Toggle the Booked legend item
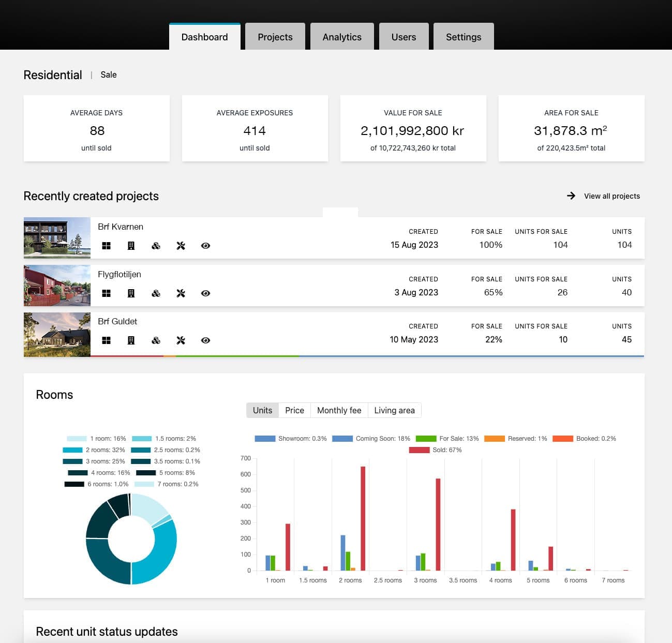Viewport: 672px width, 643px height. [584, 439]
